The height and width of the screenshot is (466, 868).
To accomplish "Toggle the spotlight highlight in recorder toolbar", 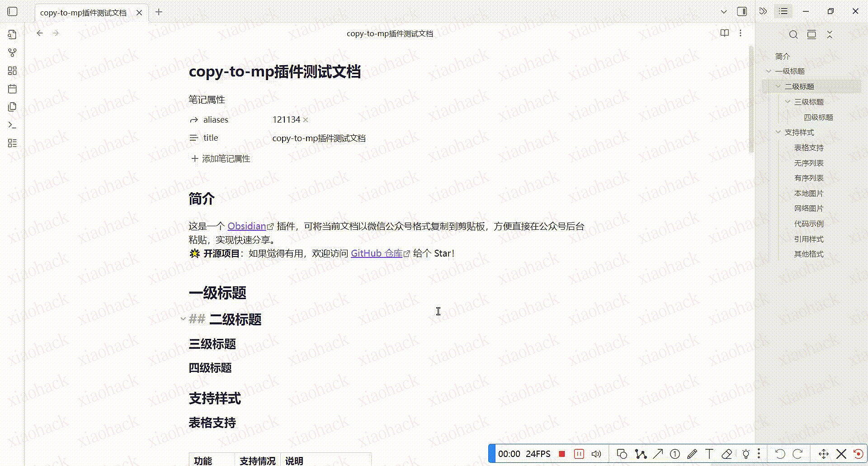I will 746,453.
